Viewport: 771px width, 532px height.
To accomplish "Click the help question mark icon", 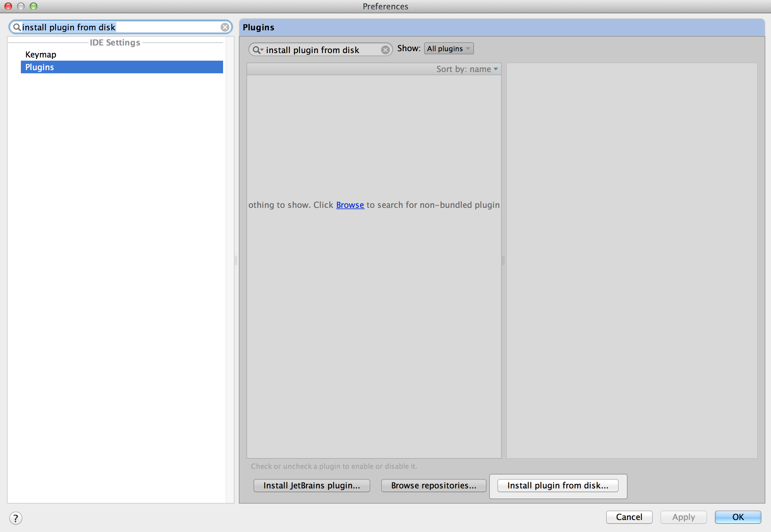I will (15, 518).
